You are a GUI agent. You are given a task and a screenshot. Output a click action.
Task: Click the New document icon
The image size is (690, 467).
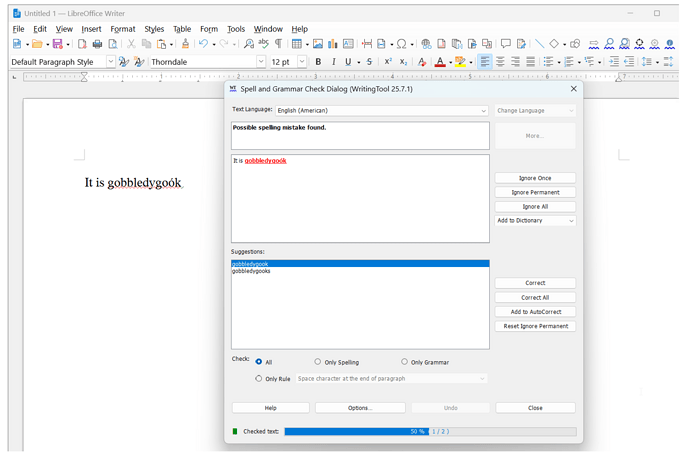click(x=17, y=44)
